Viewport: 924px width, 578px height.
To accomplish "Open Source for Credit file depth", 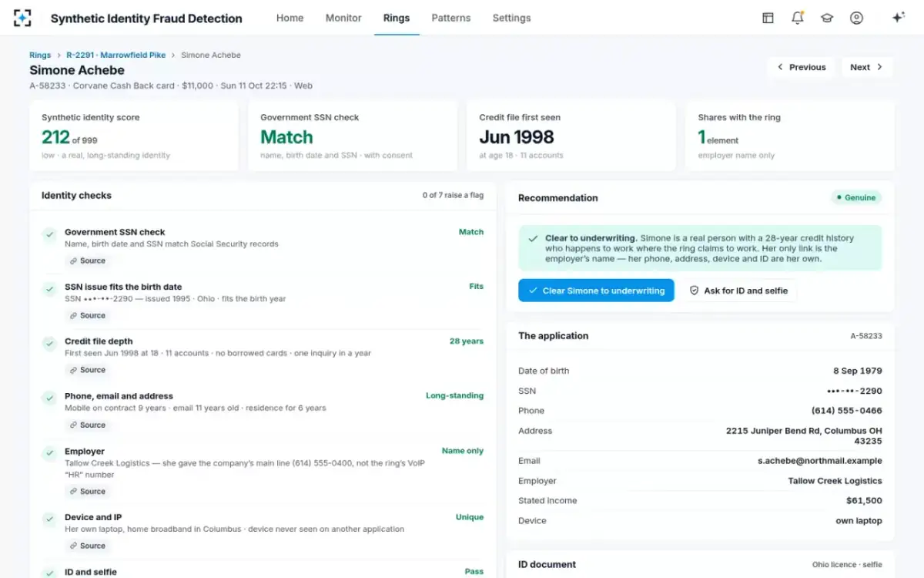I will click(x=86, y=370).
